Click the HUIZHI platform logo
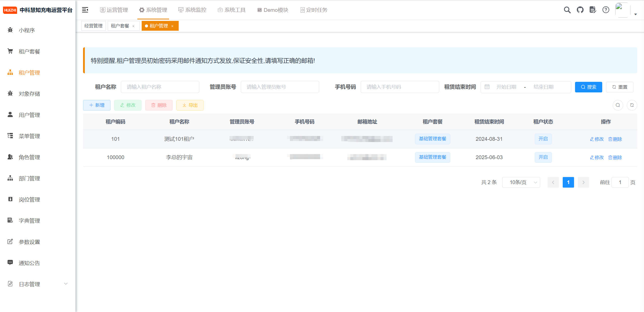 [10, 10]
